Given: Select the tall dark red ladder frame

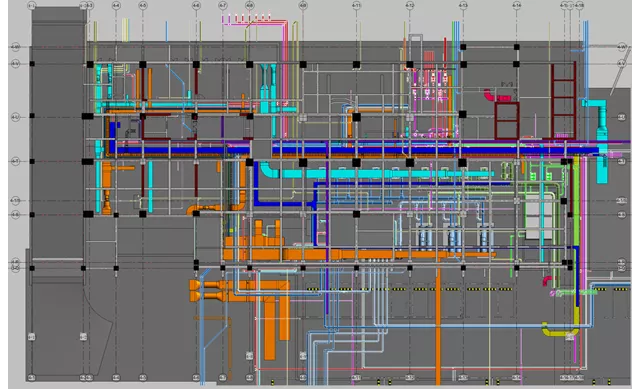Looking at the screenshot, I should click(x=564, y=101).
